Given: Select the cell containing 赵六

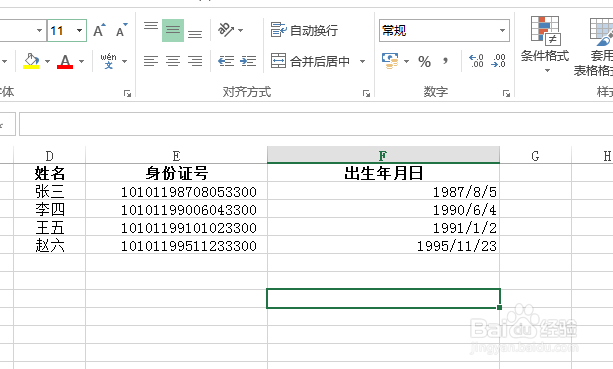Looking at the screenshot, I should click(50, 245).
